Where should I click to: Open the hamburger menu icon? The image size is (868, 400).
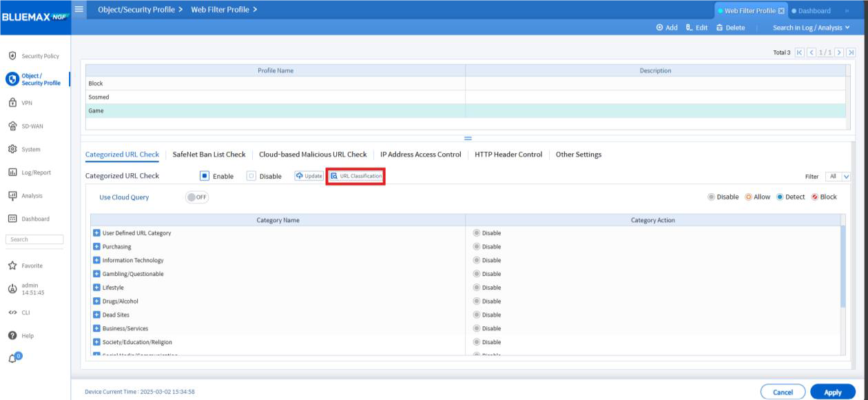coord(78,9)
